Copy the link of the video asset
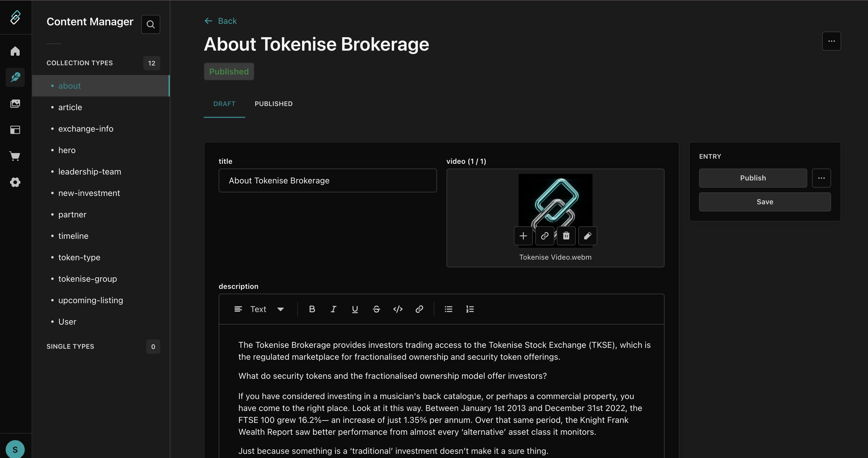The image size is (868, 458). [x=544, y=236]
